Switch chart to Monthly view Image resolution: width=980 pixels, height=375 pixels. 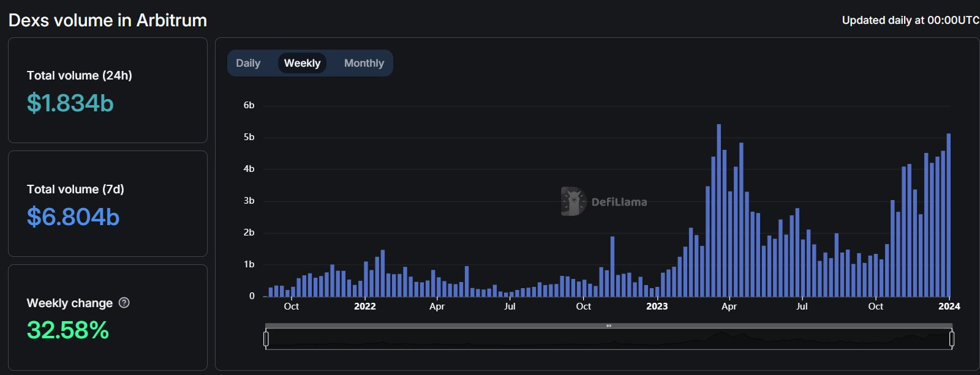364,63
